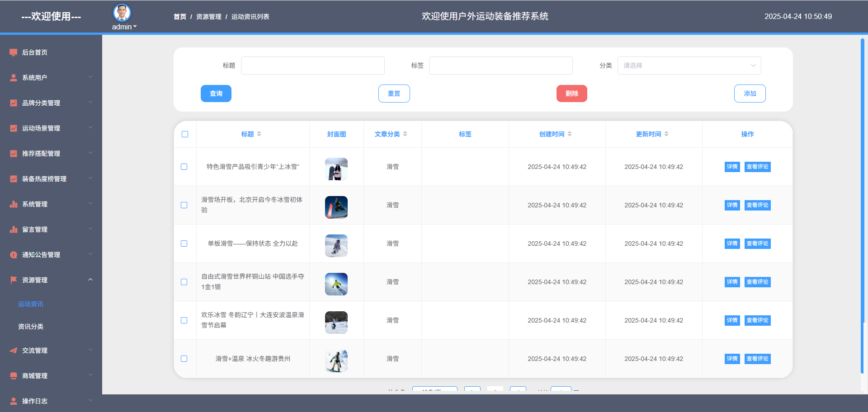Click the 系统管理 bar chart icon
The width and height of the screenshot is (868, 412).
[x=14, y=204]
